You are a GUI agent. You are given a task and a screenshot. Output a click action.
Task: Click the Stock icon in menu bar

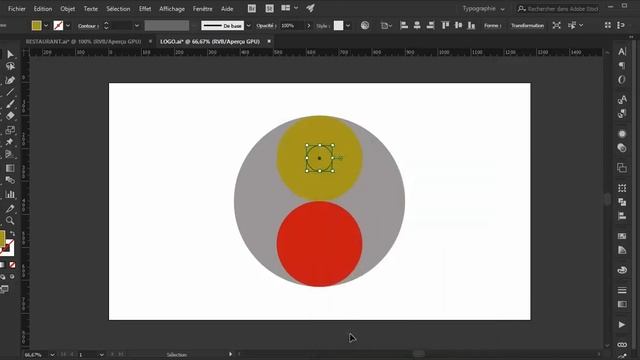269,8
